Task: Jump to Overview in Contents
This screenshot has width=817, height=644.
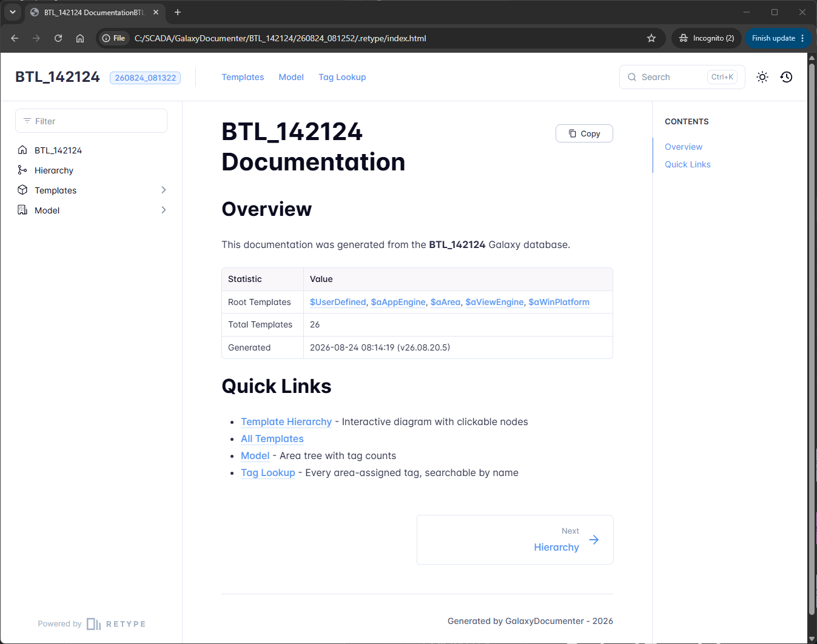Action: point(684,147)
